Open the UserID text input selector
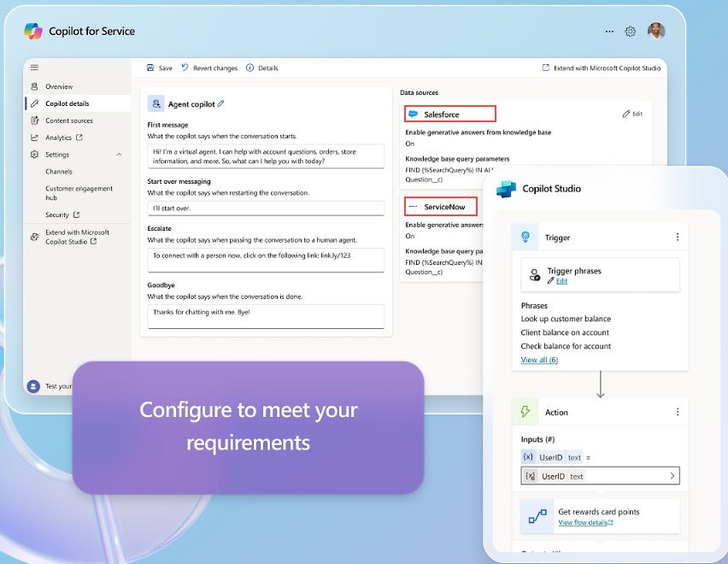Viewport: 728px width, 564px height. coord(601,476)
